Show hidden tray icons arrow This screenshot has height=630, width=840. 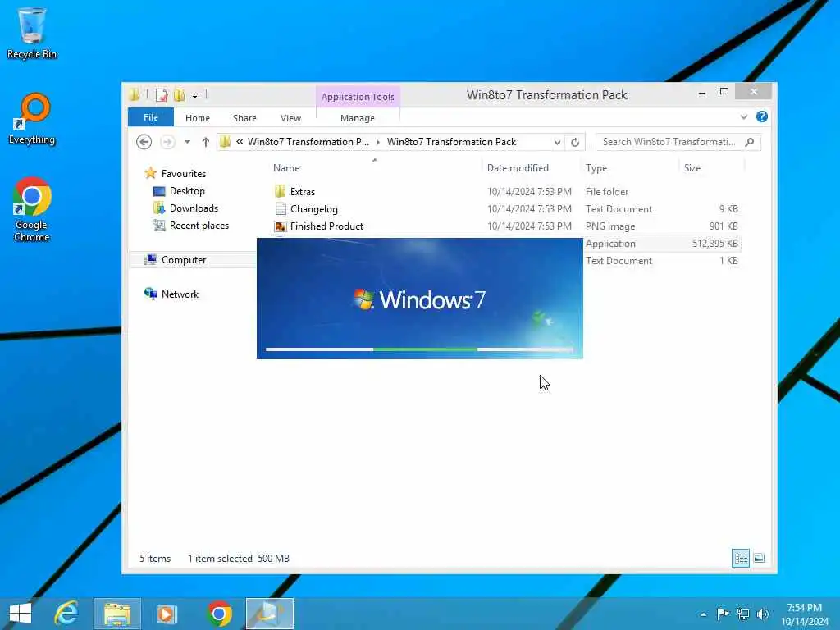click(703, 614)
